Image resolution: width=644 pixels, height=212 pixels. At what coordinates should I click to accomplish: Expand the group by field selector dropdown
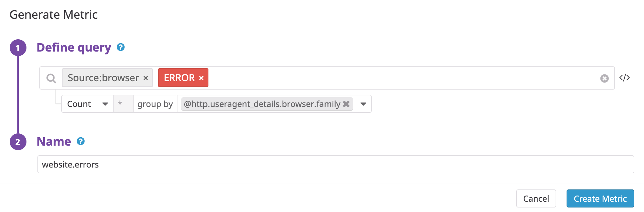coord(363,104)
